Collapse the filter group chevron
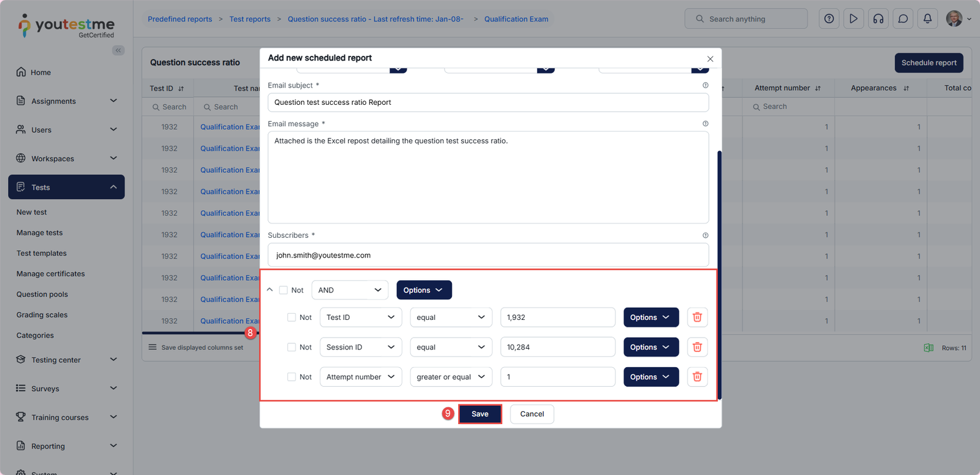Screen dimensions: 980x475 269,289
